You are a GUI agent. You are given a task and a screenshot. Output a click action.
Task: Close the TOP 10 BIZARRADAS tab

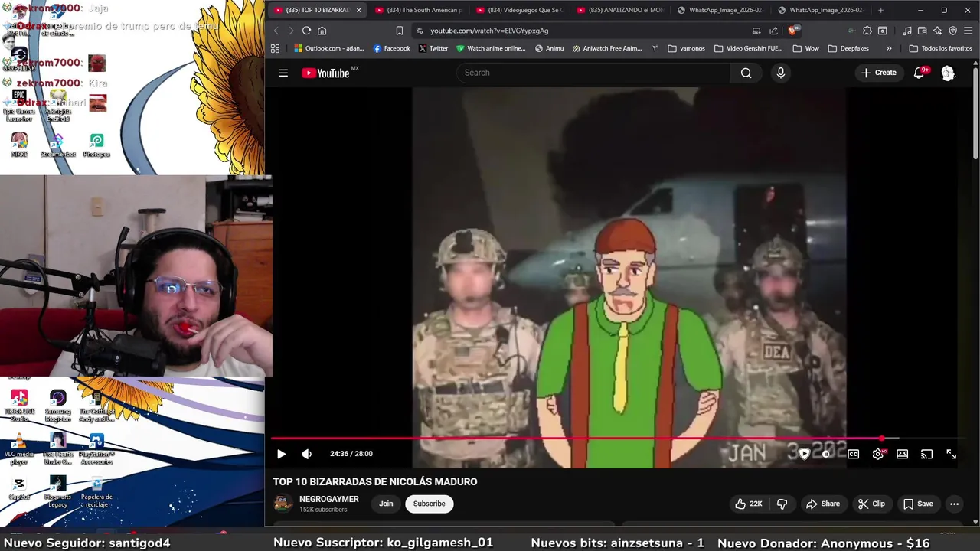click(358, 10)
